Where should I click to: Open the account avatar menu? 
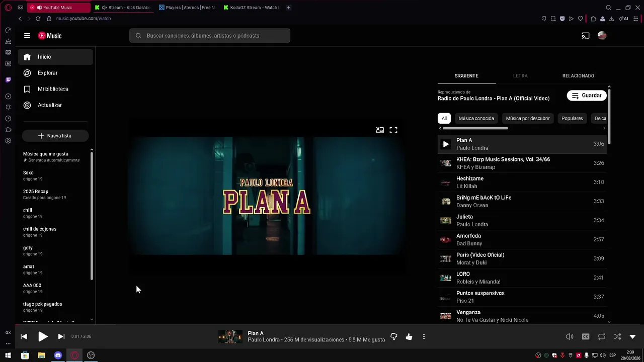(602, 36)
